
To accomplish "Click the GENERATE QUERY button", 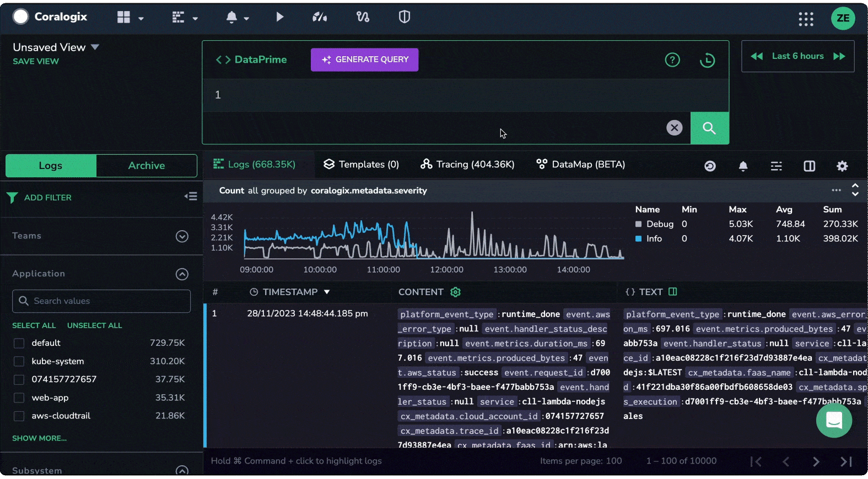I will click(364, 59).
